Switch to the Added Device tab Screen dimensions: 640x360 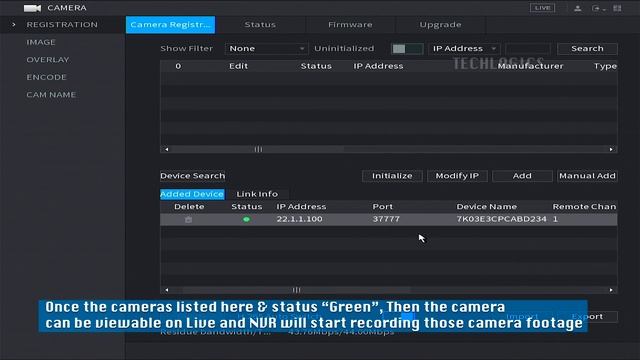tap(192, 194)
